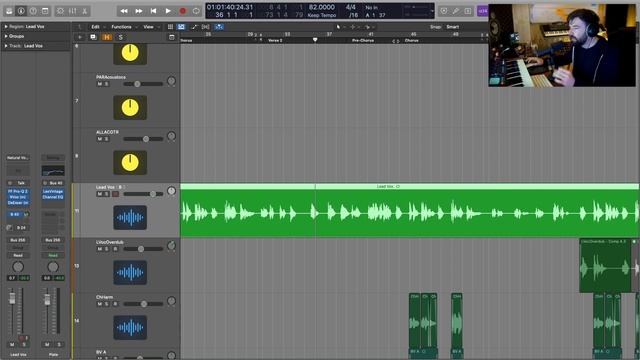This screenshot has height=360, width=640.
Task: Open the Mixer button
Action: coord(72,11)
